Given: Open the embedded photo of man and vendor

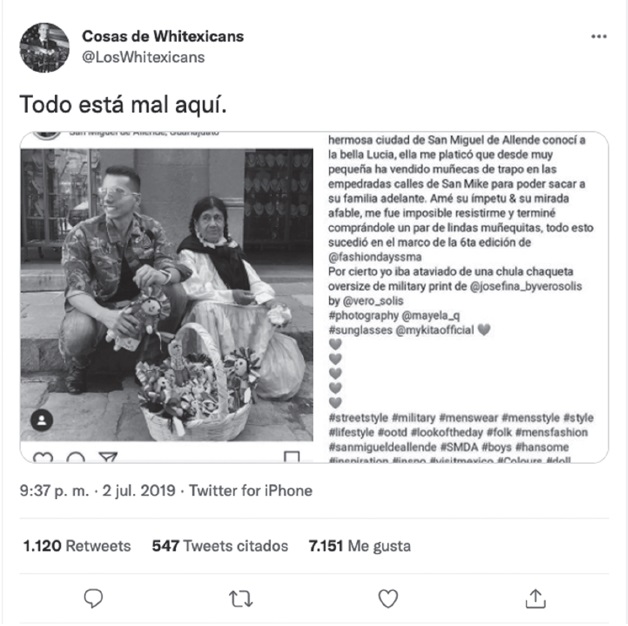Looking at the screenshot, I should coord(167,295).
